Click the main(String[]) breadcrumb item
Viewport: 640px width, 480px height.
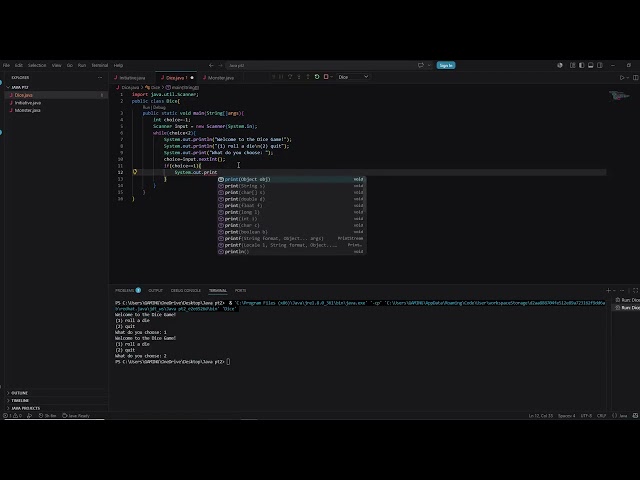(x=182, y=87)
